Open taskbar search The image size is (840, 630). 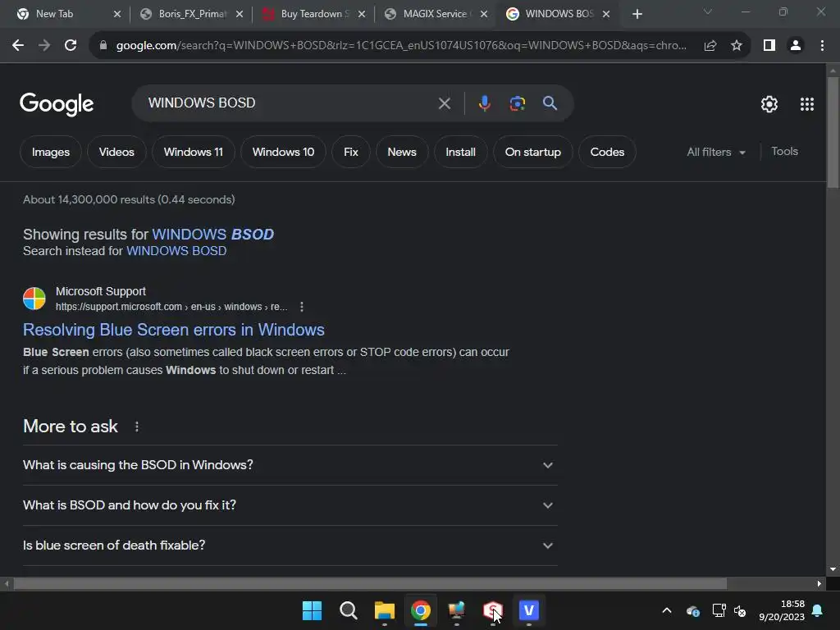point(348,610)
